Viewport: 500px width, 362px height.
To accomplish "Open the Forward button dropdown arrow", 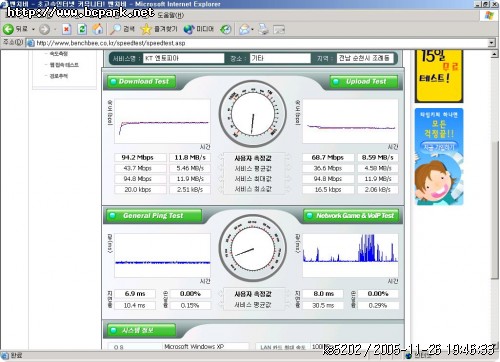I will click(55, 30).
